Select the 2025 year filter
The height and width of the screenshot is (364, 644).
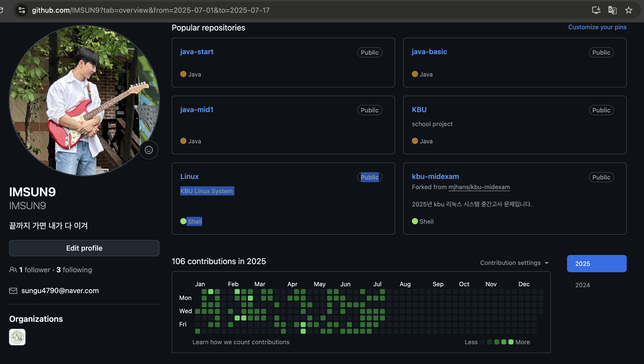(597, 264)
